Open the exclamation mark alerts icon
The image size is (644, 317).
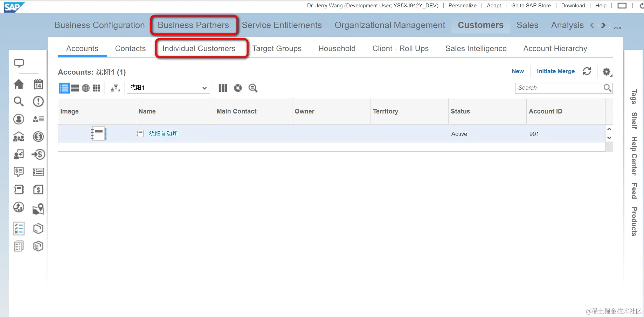pos(38,102)
